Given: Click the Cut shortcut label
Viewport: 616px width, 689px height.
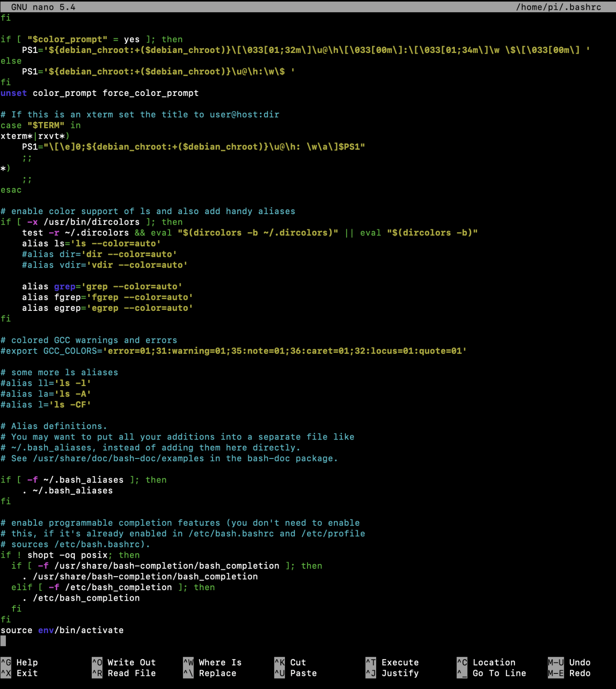Looking at the screenshot, I should [x=290, y=662].
